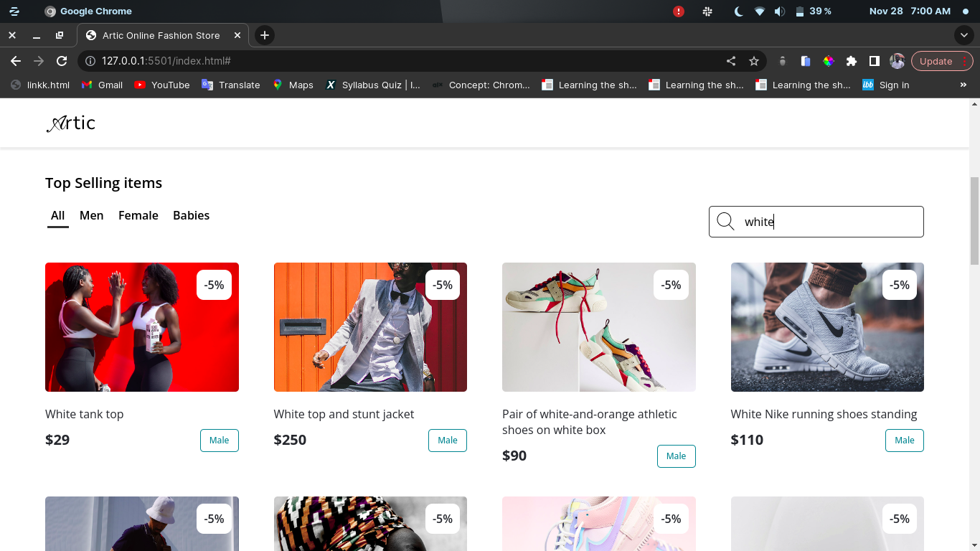Click the Male tag on the White tank top

coord(219,440)
